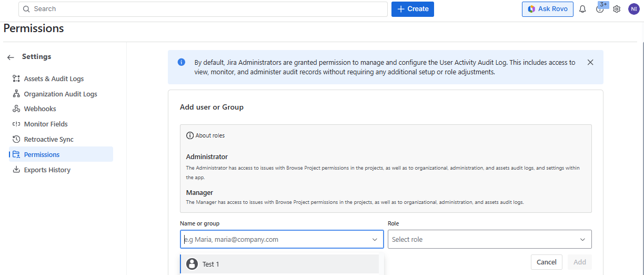Click the Role field label
This screenshot has width=644, height=275.
point(394,224)
